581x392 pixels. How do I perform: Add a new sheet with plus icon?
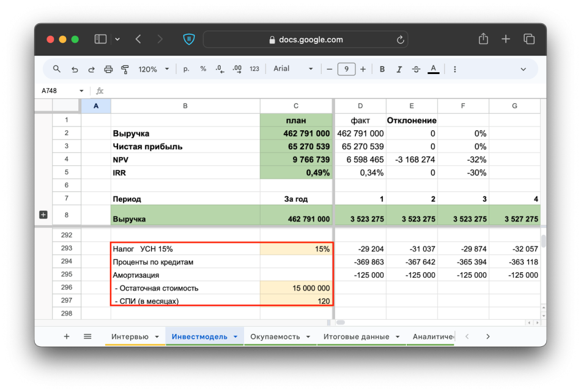(x=67, y=336)
